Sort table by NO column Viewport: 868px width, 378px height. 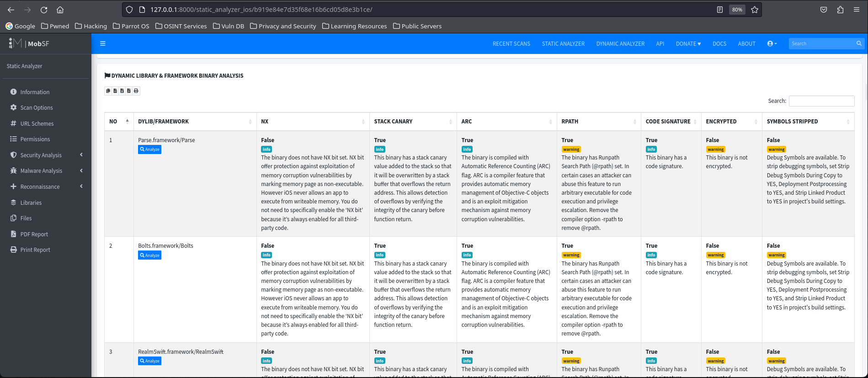click(x=119, y=122)
